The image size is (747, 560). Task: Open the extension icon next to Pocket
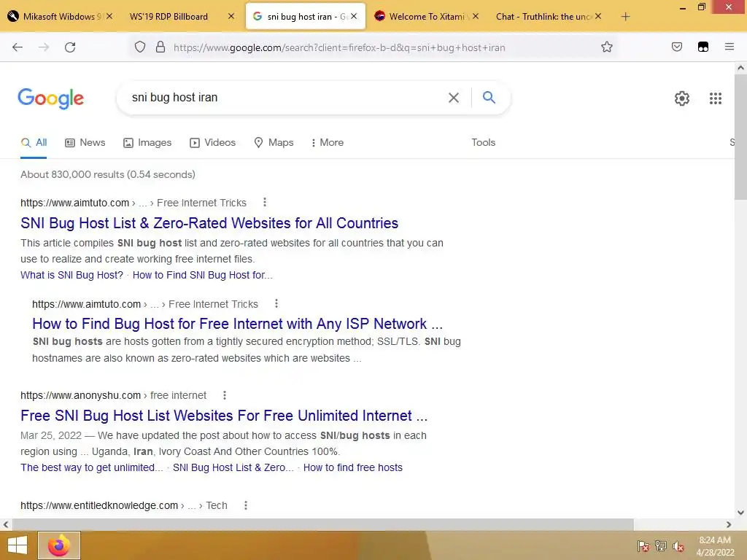703,47
